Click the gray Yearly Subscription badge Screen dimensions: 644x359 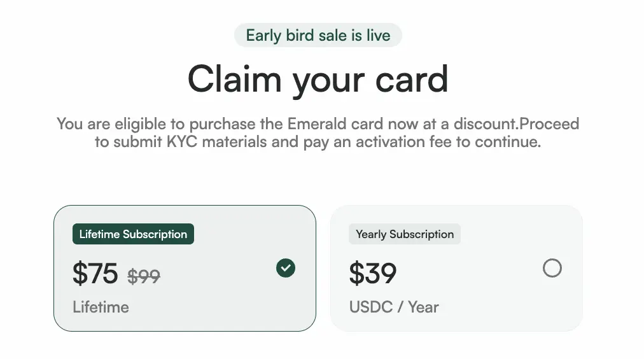405,234
